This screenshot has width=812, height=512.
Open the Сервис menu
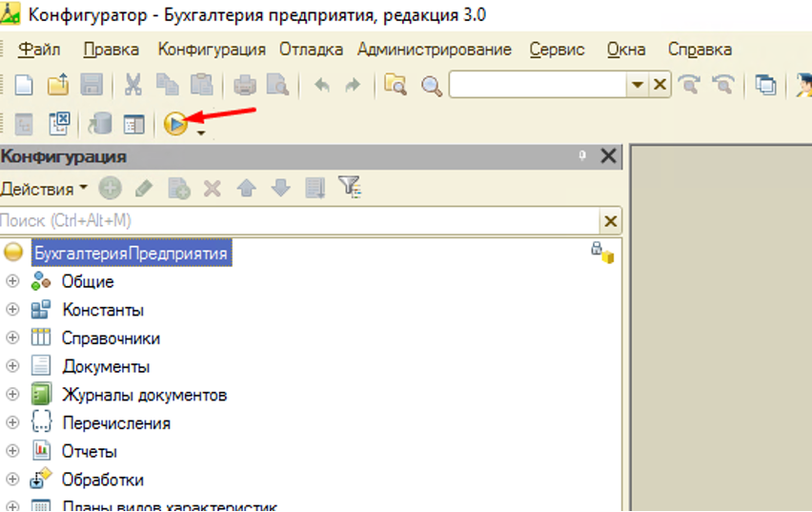point(557,50)
